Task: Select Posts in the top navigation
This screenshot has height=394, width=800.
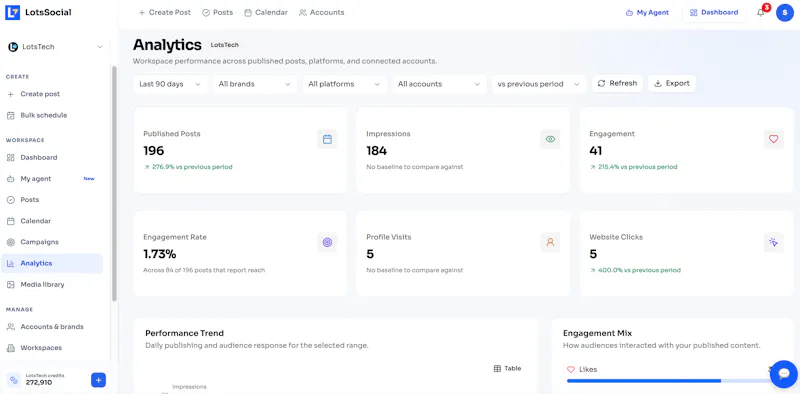Action: (217, 12)
